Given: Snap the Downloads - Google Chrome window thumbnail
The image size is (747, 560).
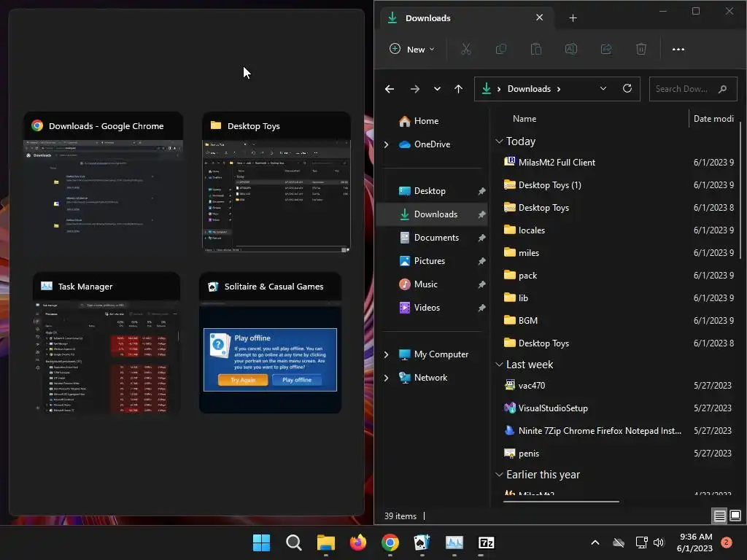Looking at the screenshot, I should (x=104, y=183).
